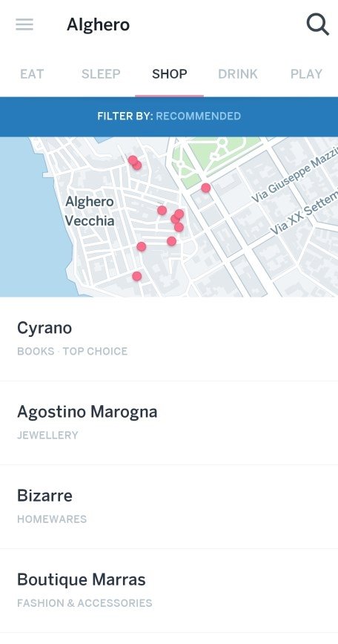Select the SHOP tab
Image resolution: width=338 pixels, height=644 pixels.
click(170, 74)
